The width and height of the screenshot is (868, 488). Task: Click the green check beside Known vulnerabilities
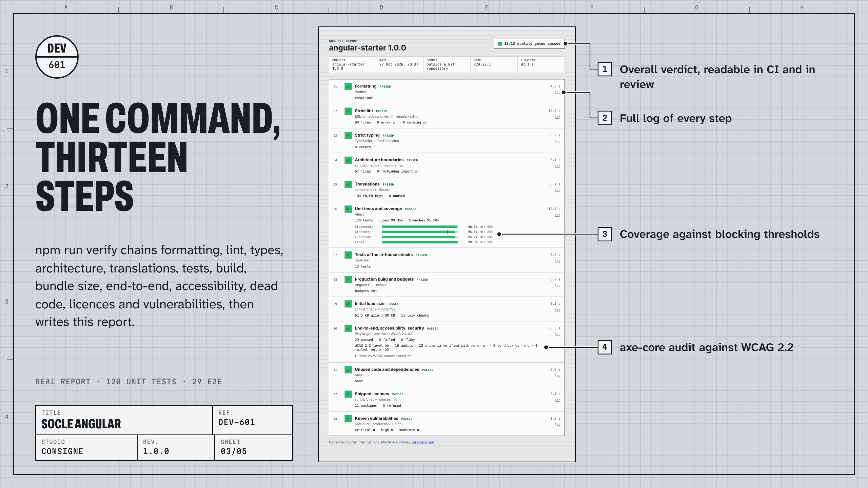pos(348,419)
